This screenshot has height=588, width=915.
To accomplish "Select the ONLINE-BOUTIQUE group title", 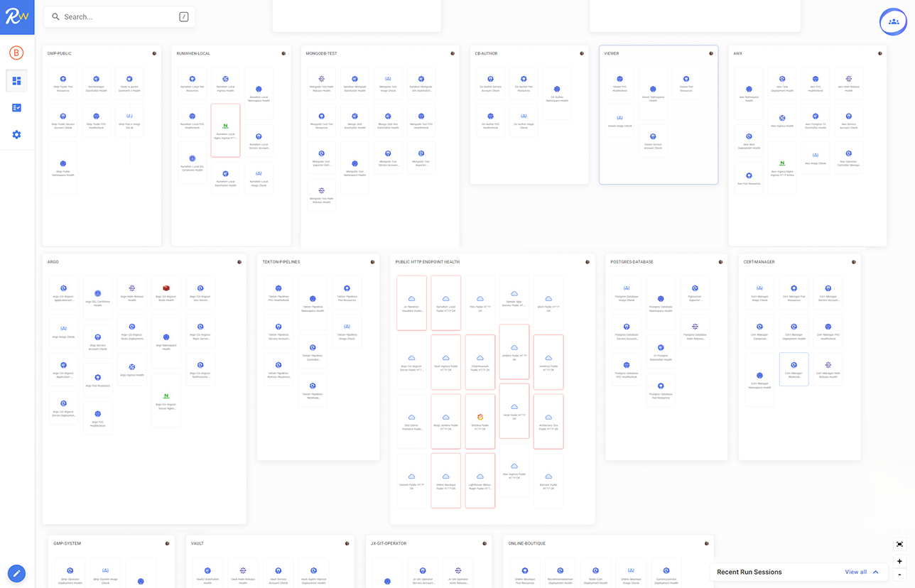I will point(527,543).
